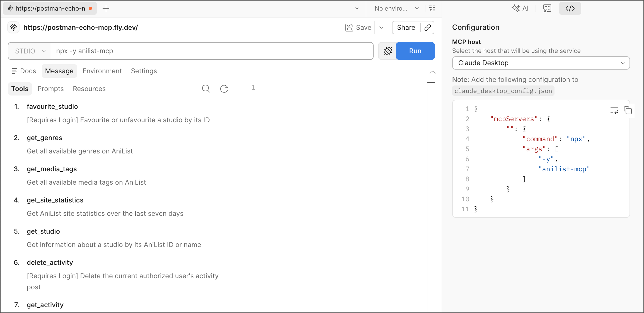Click the Share button
This screenshot has height=313, width=644.
click(x=406, y=28)
